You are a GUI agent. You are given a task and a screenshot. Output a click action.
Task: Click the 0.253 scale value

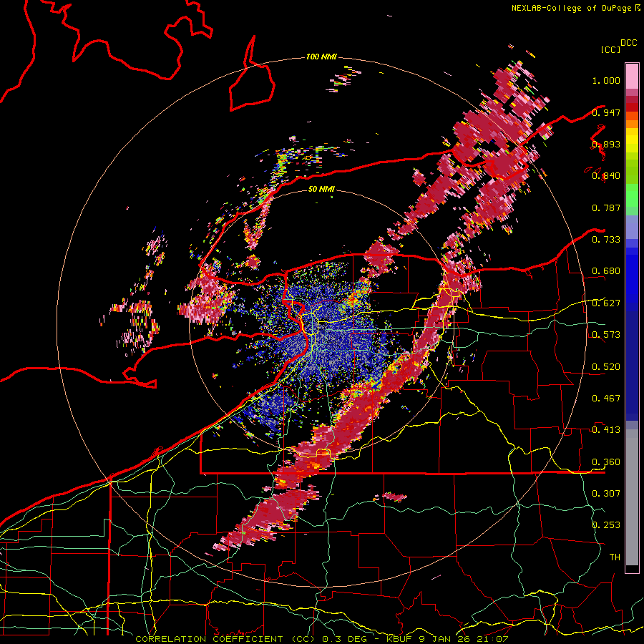606,525
